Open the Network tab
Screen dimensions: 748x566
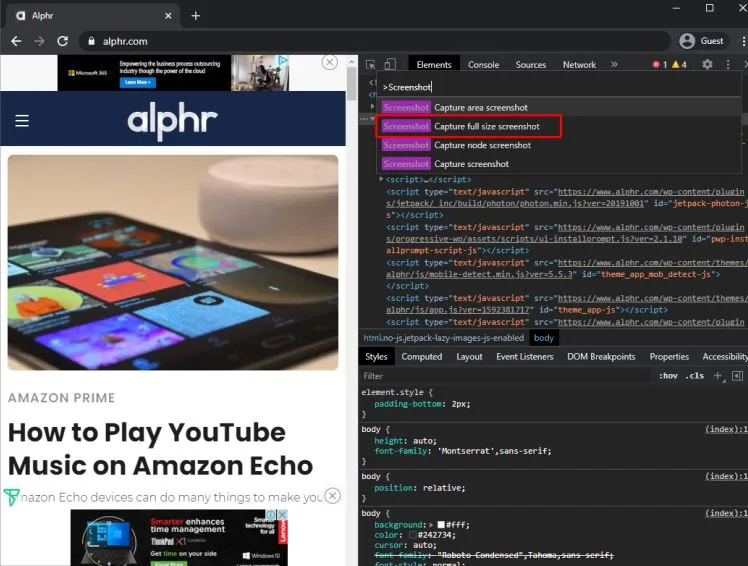point(579,64)
